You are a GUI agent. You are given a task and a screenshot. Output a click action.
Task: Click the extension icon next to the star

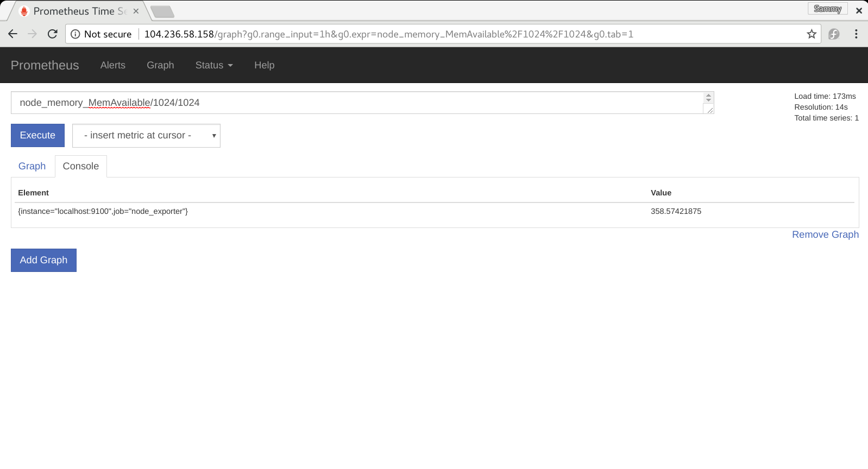(x=834, y=34)
